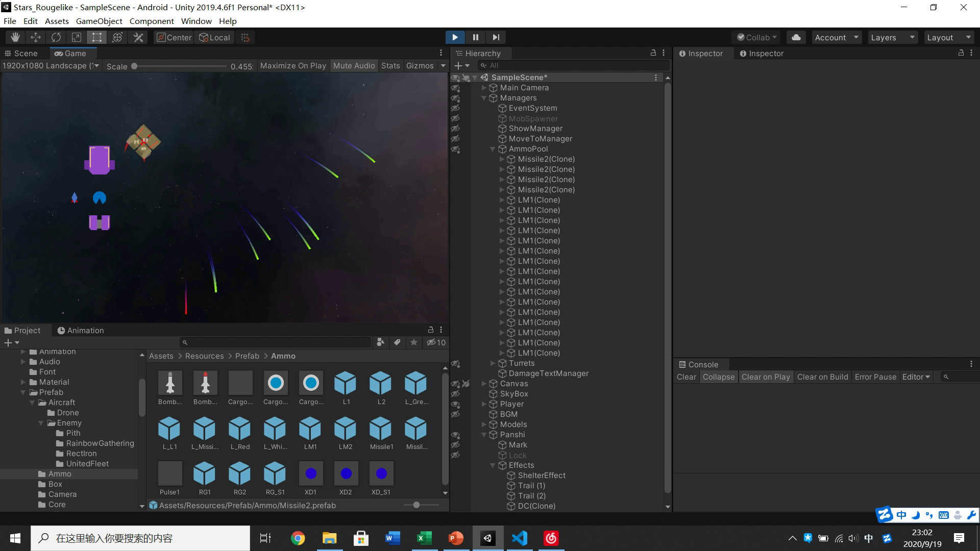Click the Console Clear button
Image resolution: width=980 pixels, height=551 pixels.
click(686, 377)
